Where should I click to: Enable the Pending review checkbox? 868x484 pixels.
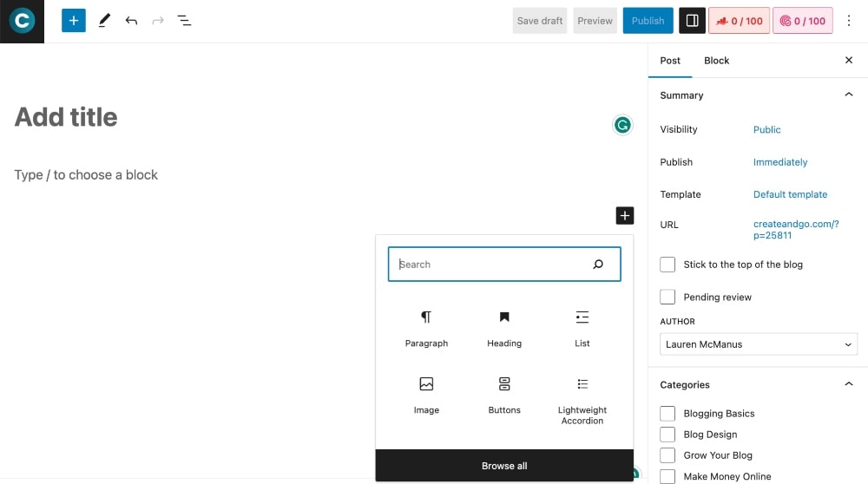pyautogui.click(x=667, y=297)
